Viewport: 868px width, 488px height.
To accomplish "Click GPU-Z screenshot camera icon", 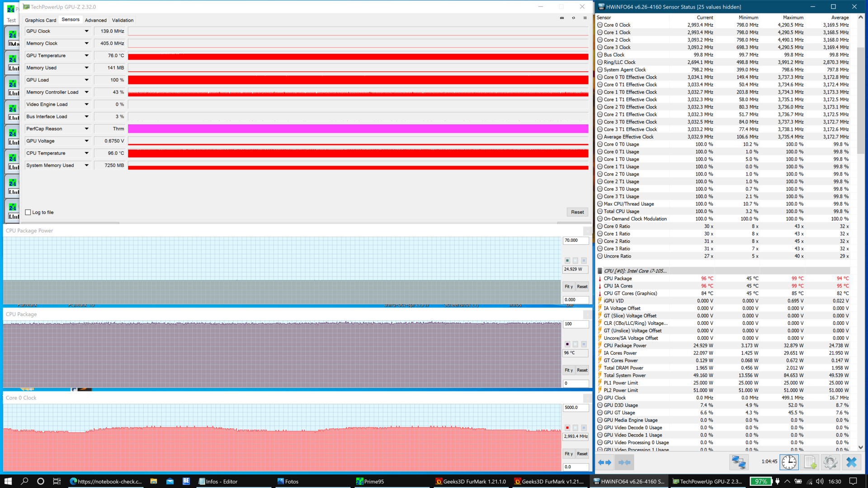I will [x=562, y=18].
